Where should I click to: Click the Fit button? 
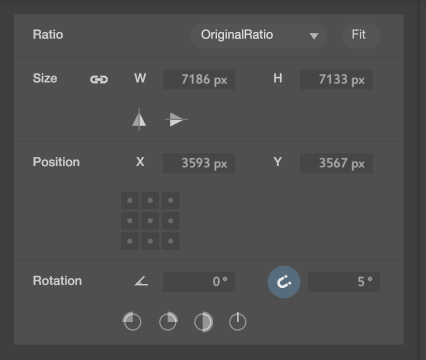(x=360, y=35)
